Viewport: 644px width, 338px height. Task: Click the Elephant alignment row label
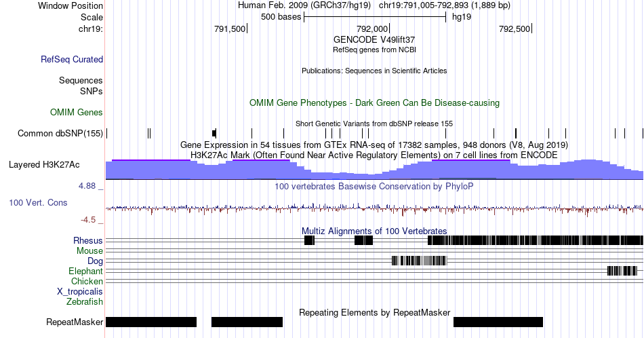pos(85,271)
